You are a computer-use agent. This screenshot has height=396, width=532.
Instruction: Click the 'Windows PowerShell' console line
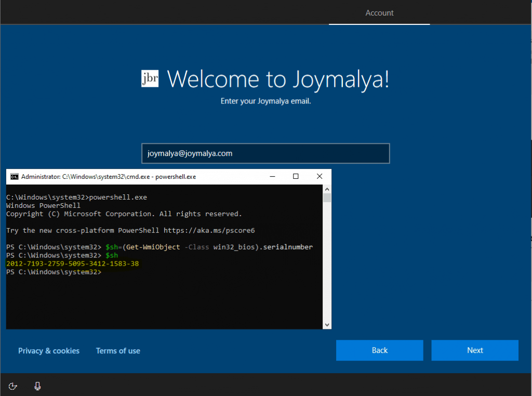(x=43, y=206)
